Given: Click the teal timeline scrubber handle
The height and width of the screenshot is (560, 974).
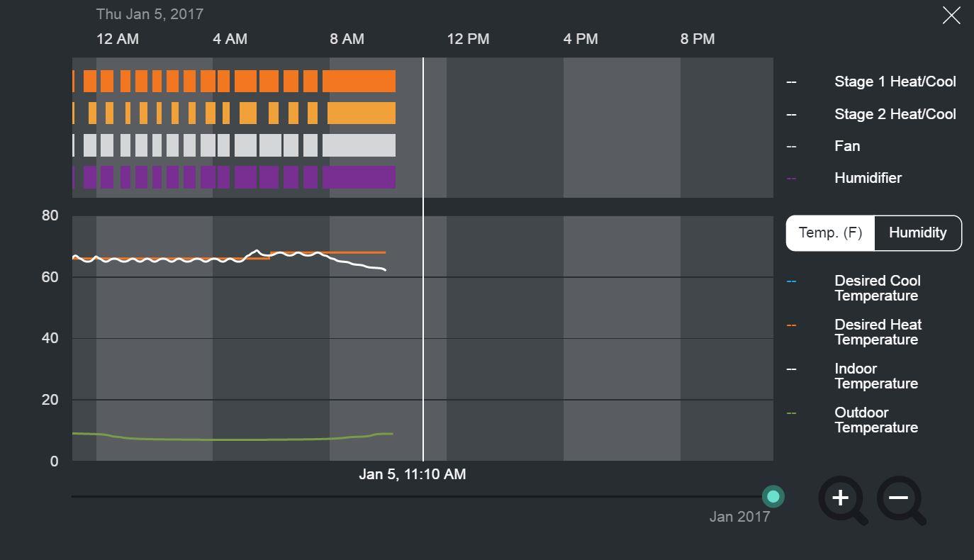Looking at the screenshot, I should 773,496.
